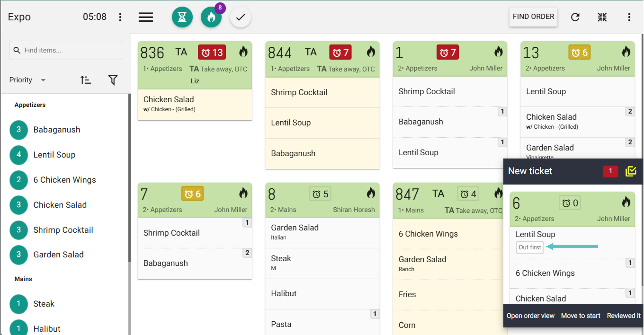Click the sort order icon beside Priority
Image resolution: width=644 pixels, height=335 pixels.
click(86, 80)
